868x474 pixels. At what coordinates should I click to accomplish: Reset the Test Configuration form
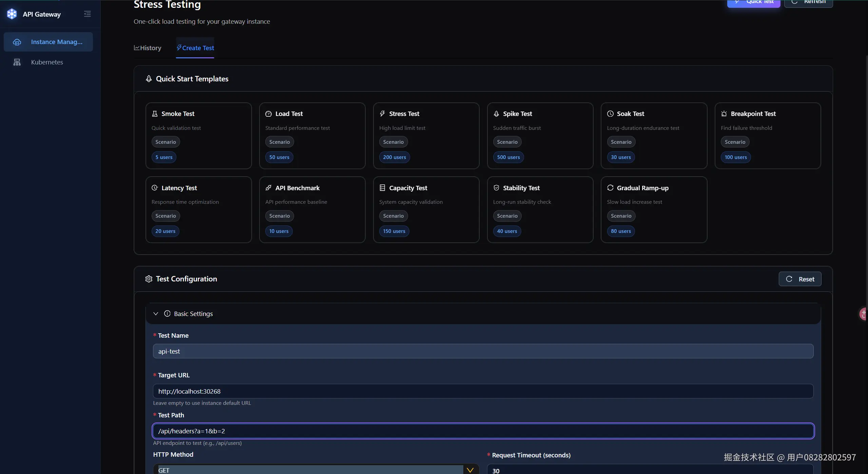click(800, 279)
